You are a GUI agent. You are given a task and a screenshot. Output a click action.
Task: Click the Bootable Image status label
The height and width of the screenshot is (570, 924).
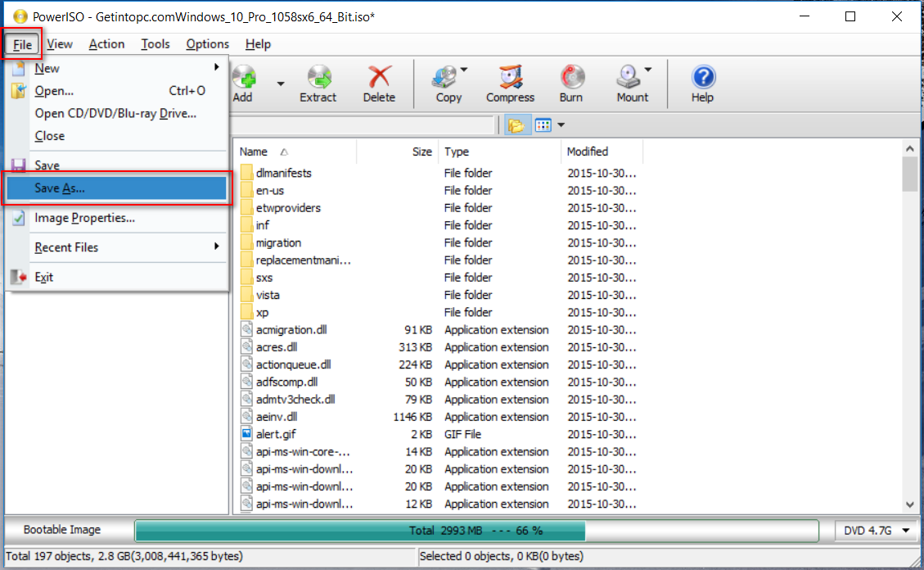coord(62,530)
